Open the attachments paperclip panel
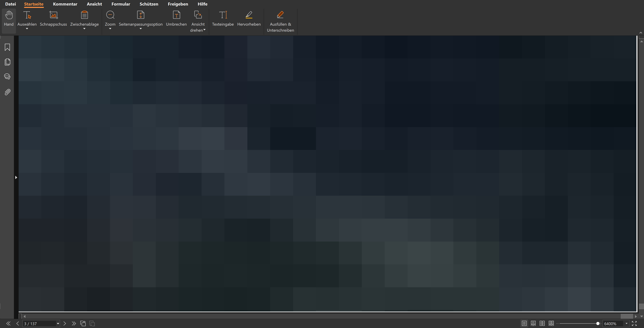Viewport: 644px width, 328px height. [x=8, y=92]
